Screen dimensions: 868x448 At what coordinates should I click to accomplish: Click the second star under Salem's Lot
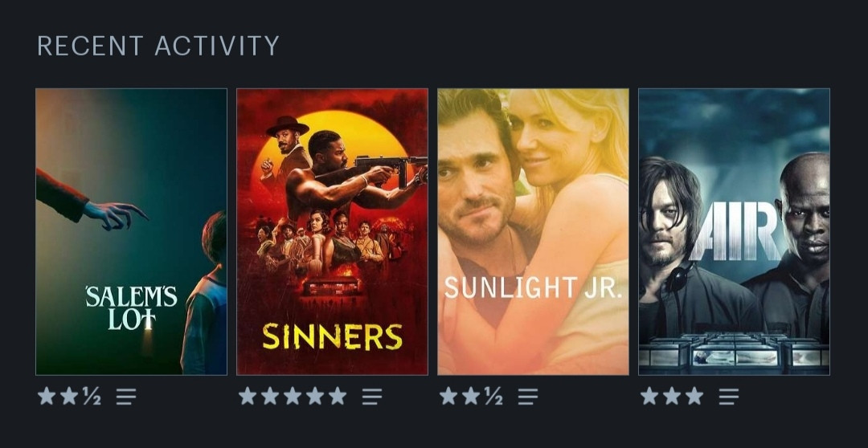[69, 396]
